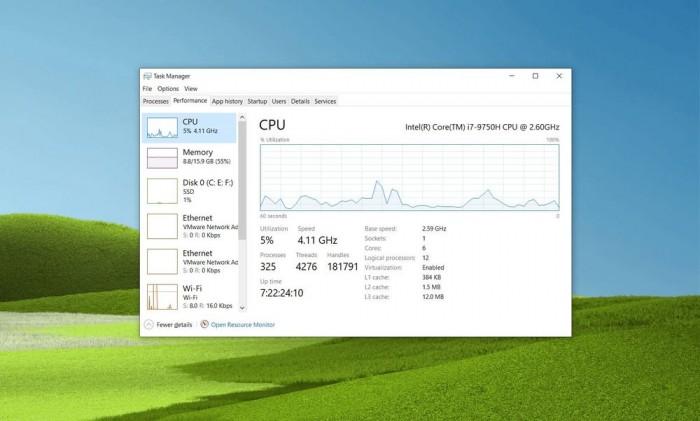The image size is (700, 421).
Task: Switch to the Details tab
Action: pyautogui.click(x=300, y=101)
